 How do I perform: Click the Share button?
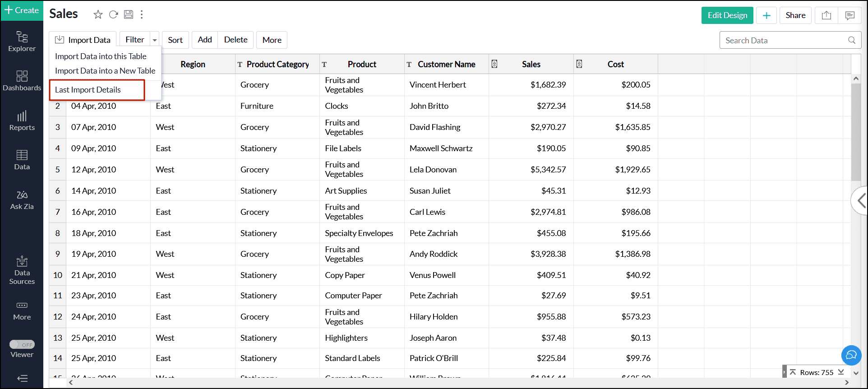(795, 15)
